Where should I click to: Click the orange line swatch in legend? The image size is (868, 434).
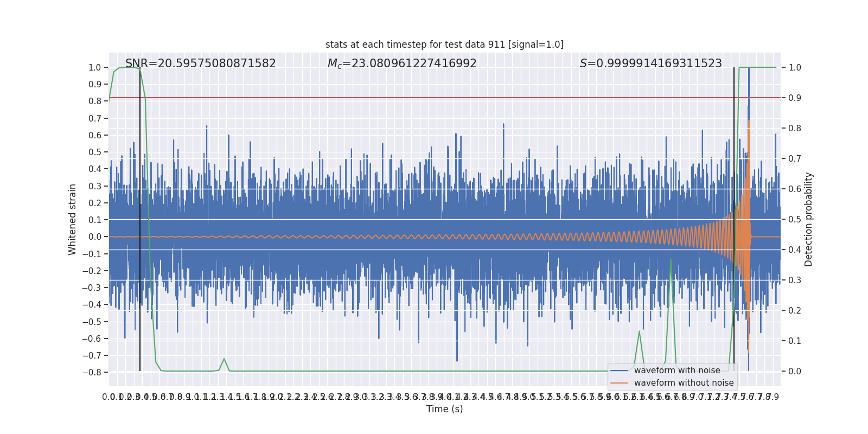pos(620,383)
